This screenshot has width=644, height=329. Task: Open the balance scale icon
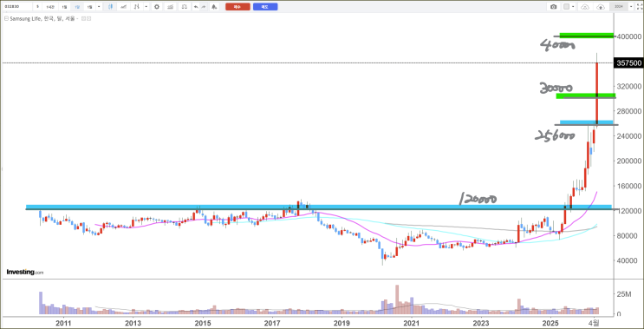click(x=185, y=7)
